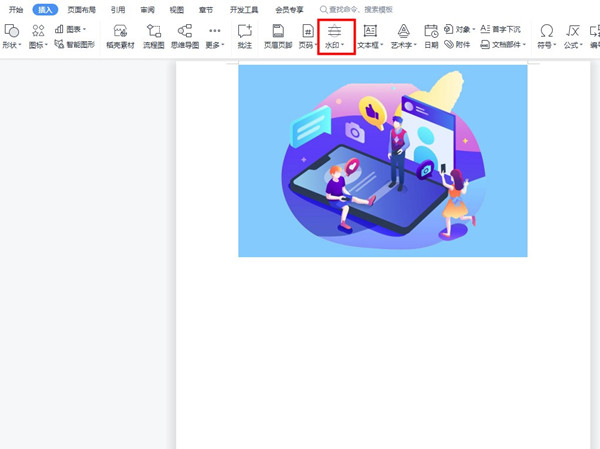The width and height of the screenshot is (600, 449).
Task: Open the 流程图 (Flowchart) tool
Action: tap(153, 37)
